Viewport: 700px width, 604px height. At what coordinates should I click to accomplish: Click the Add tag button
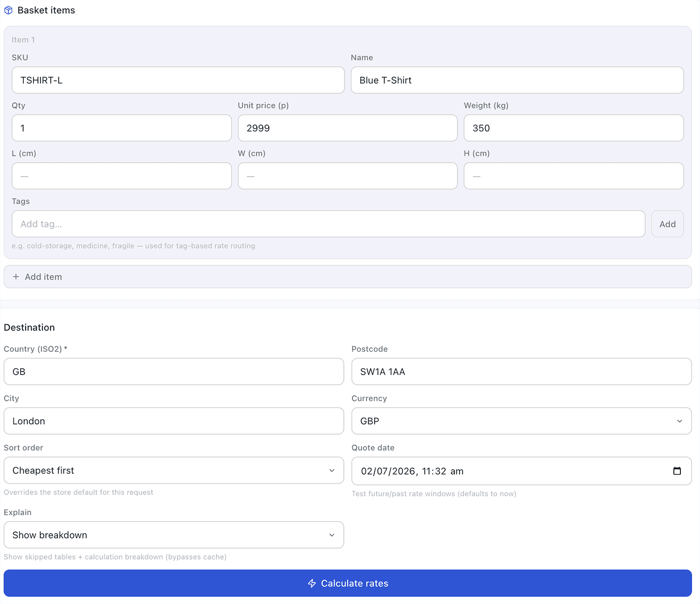(667, 224)
